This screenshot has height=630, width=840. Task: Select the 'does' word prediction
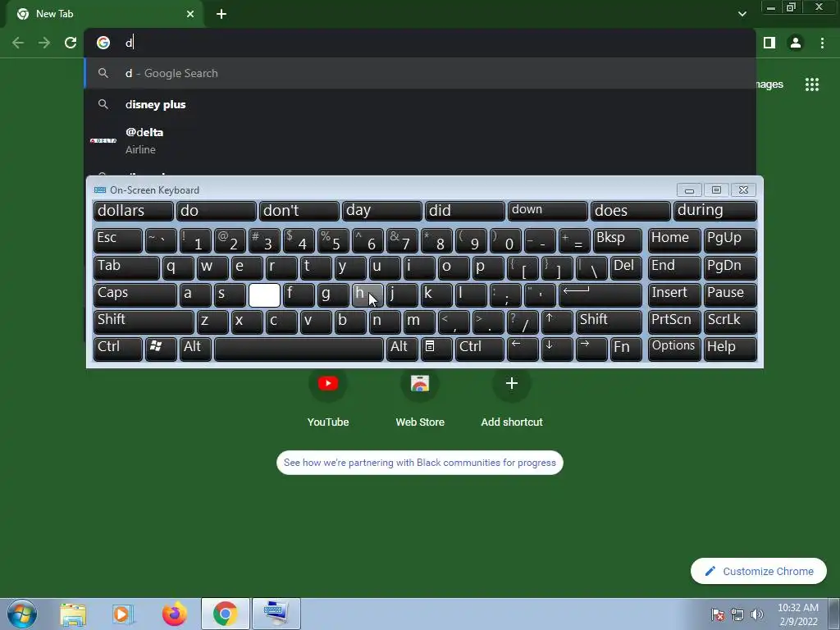click(x=630, y=211)
